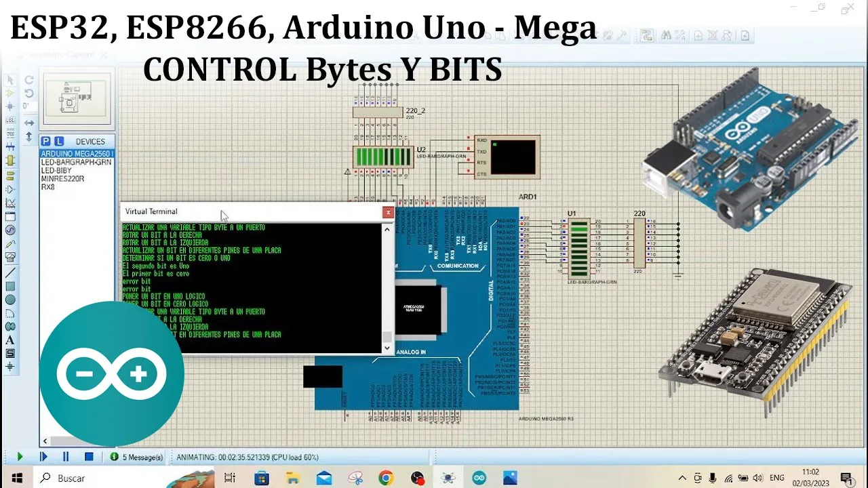Select the 2D Graphics Circle tool

point(10,300)
